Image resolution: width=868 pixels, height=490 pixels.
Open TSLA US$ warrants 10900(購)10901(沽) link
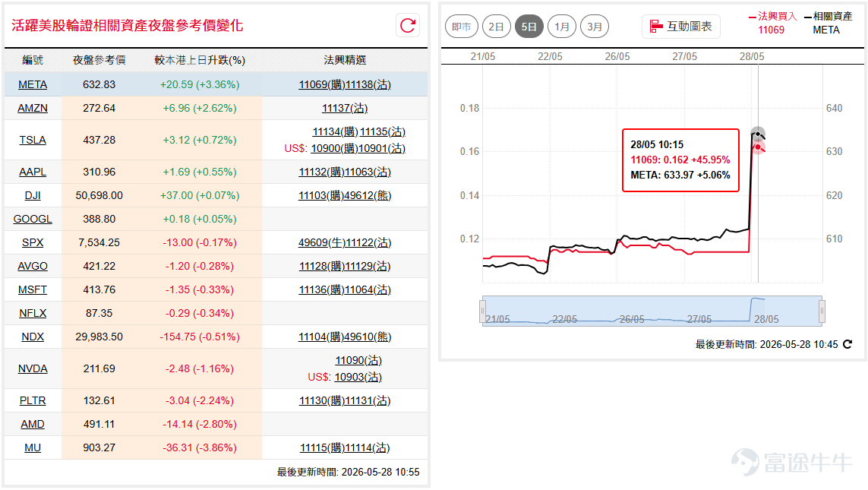click(x=358, y=148)
